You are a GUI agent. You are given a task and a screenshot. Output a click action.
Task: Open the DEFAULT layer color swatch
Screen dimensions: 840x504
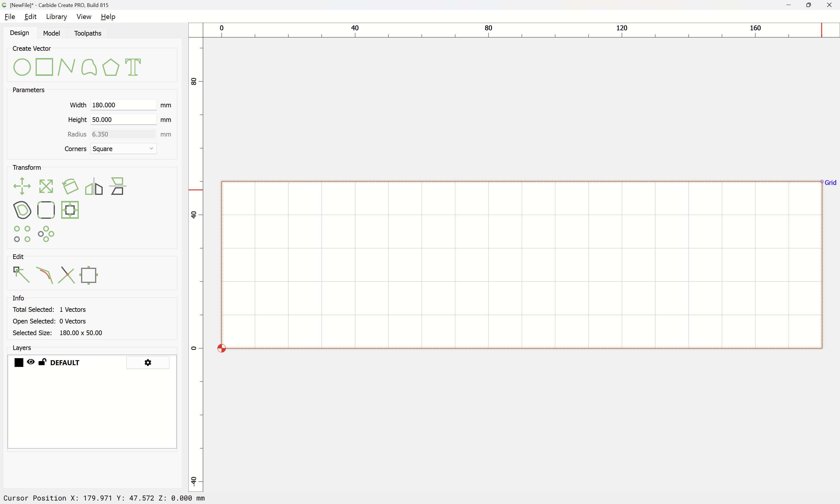pos(19,363)
